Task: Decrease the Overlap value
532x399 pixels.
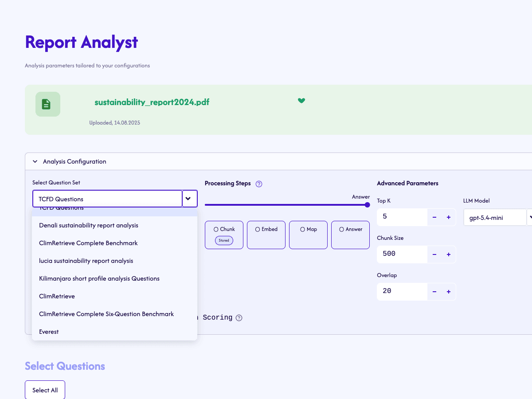Action: coord(434,292)
